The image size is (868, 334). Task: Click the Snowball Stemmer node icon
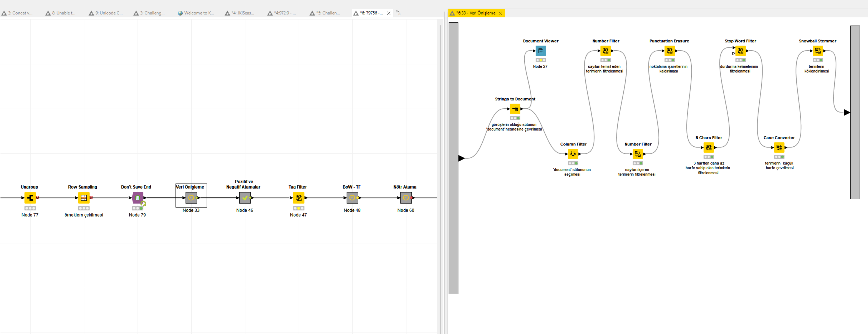[818, 51]
